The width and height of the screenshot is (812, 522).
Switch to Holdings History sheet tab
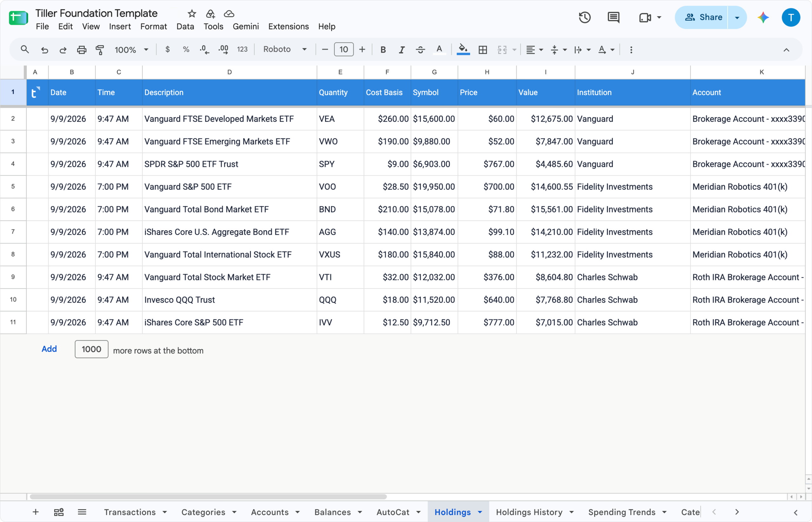click(529, 512)
